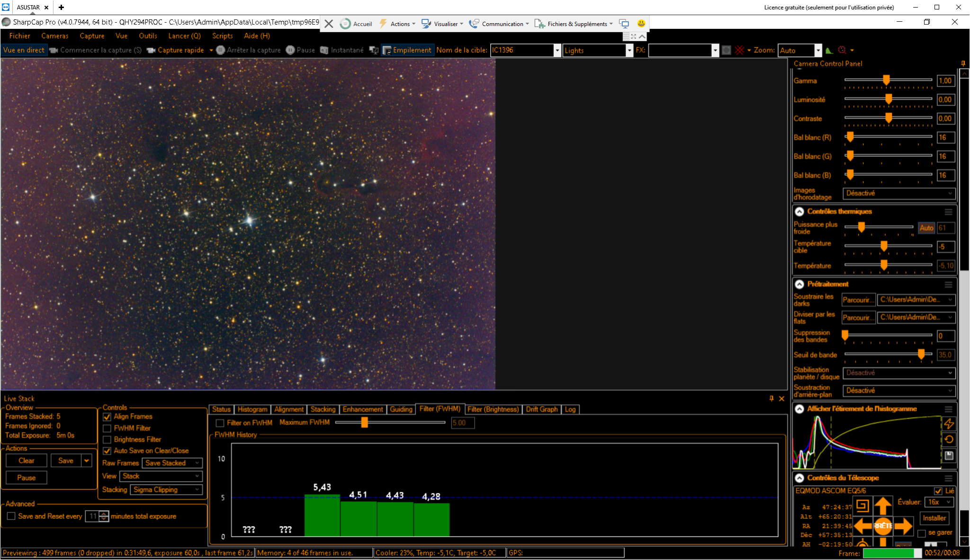Click the histogram auto-stretch lightning button
Screen dimensions: 970x560
click(949, 424)
